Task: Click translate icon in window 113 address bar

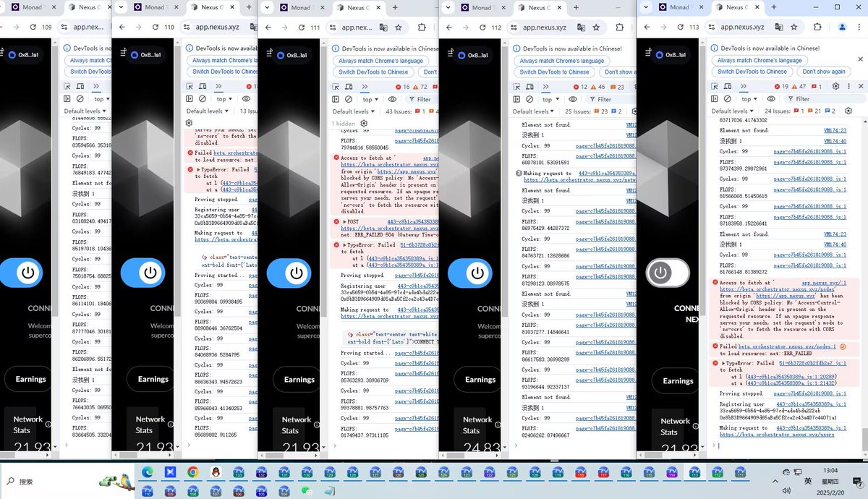Action: point(778,27)
